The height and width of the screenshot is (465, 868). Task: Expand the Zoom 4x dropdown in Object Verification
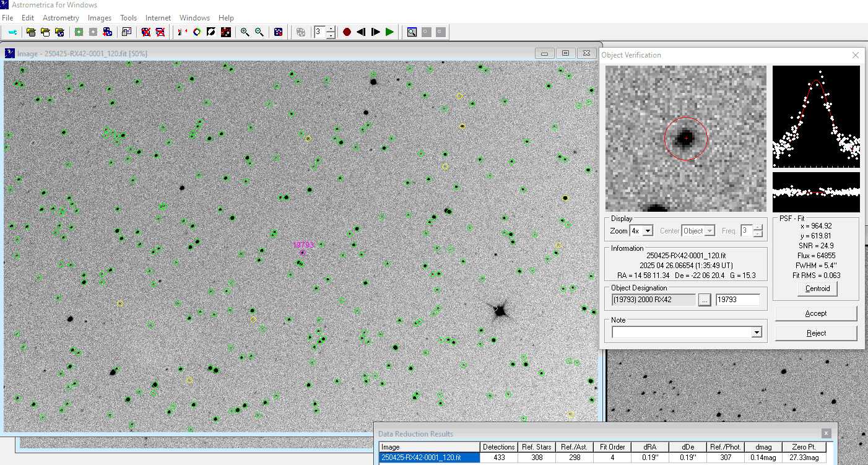648,231
